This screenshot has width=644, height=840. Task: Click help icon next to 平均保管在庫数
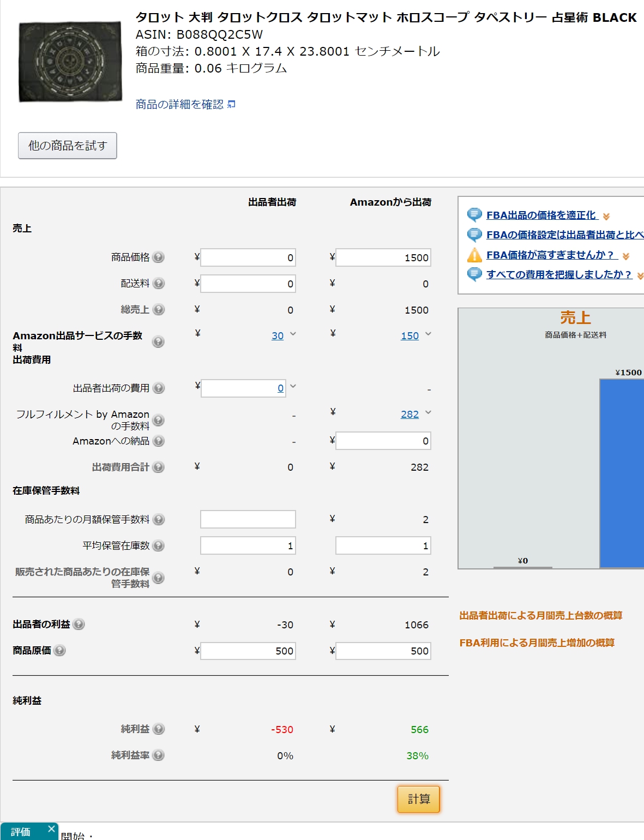tap(159, 545)
